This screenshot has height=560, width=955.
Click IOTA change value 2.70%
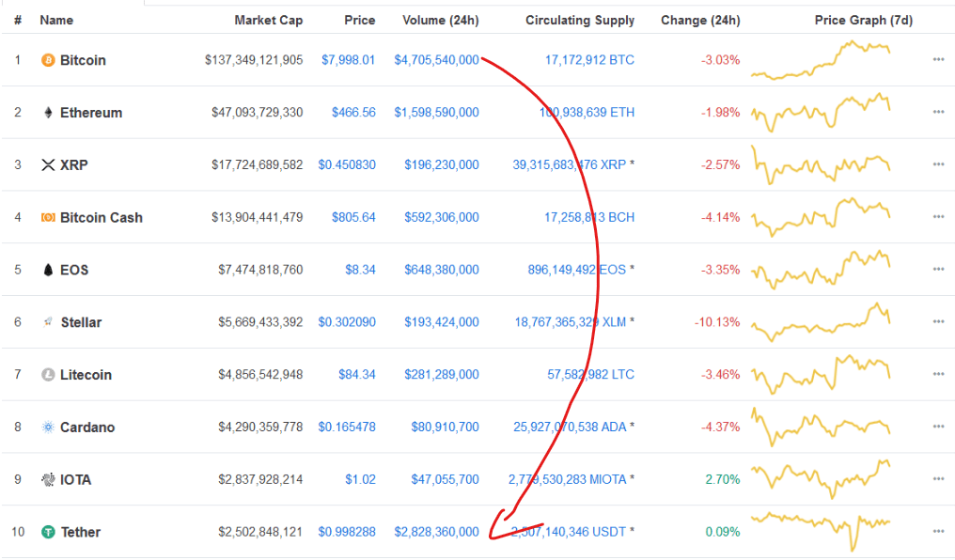point(723,479)
